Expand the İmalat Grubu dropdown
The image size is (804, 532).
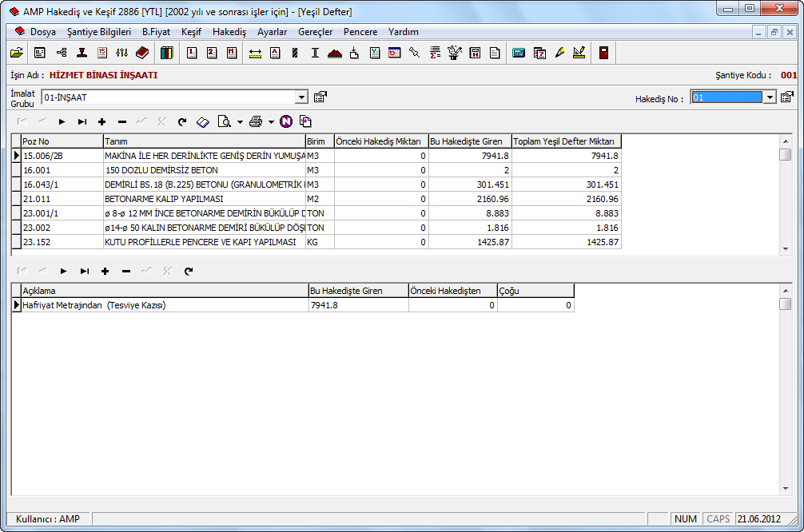point(301,97)
